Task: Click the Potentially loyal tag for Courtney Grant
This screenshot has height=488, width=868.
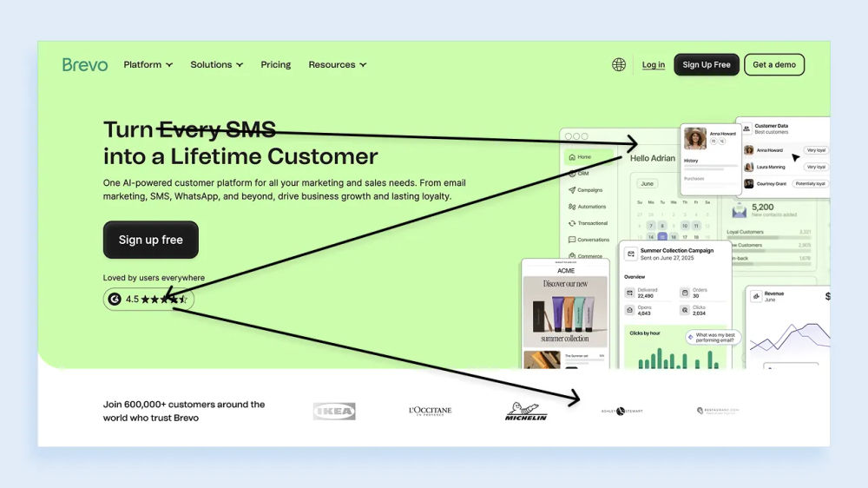Action: click(811, 183)
